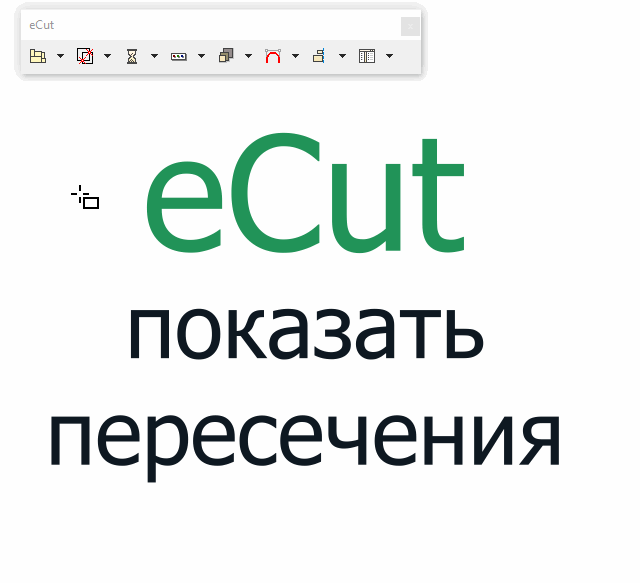Click the three colored dots icon
The width and height of the screenshot is (640, 583).
tap(179, 57)
